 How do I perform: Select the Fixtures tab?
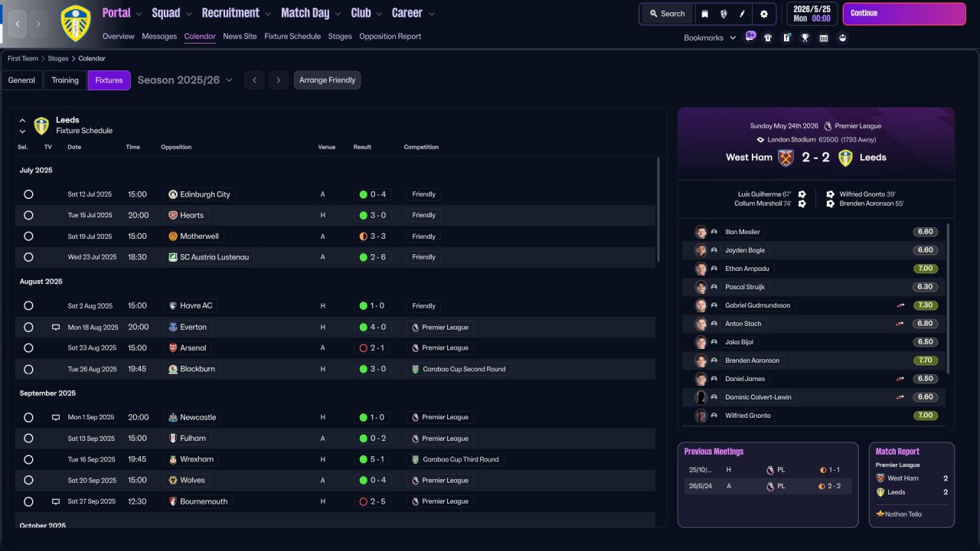click(109, 80)
